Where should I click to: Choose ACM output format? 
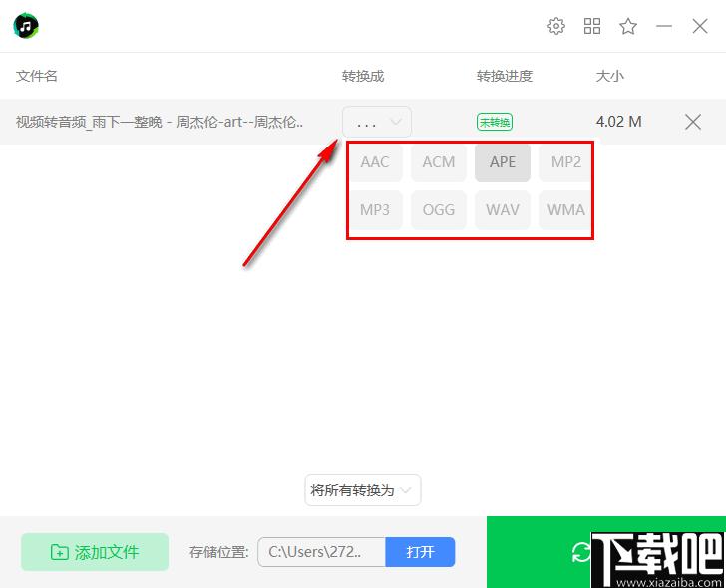tap(439, 162)
